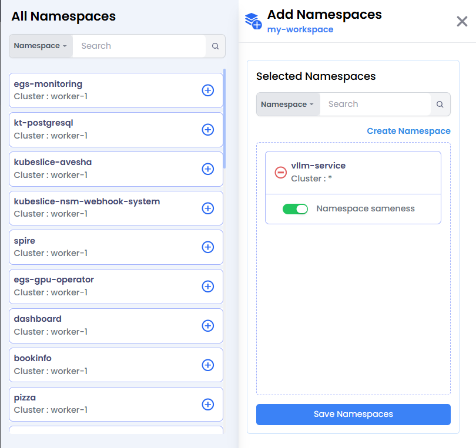The width and height of the screenshot is (476, 448).
Task: Click the plus icon next to bookinfo
Action: click(x=208, y=365)
